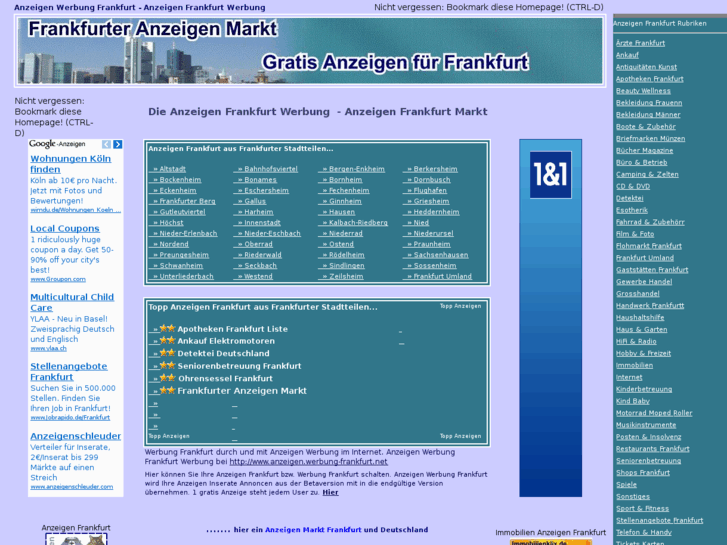
Task: Click the star icon beside Detektei Deutschland
Action: (167, 353)
